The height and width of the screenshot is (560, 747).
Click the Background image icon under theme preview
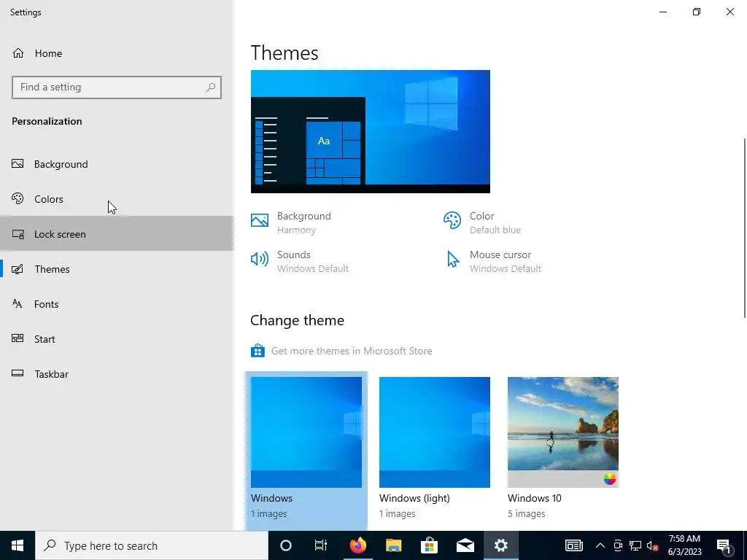(260, 220)
